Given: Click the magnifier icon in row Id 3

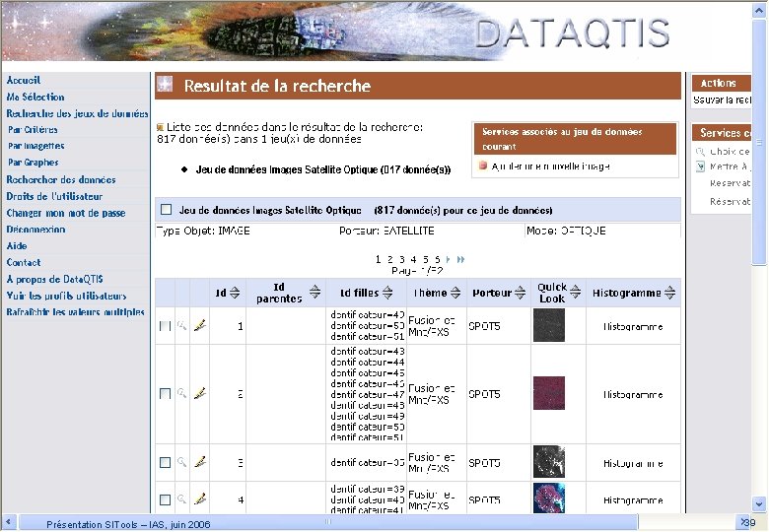Looking at the screenshot, I should coord(182,462).
